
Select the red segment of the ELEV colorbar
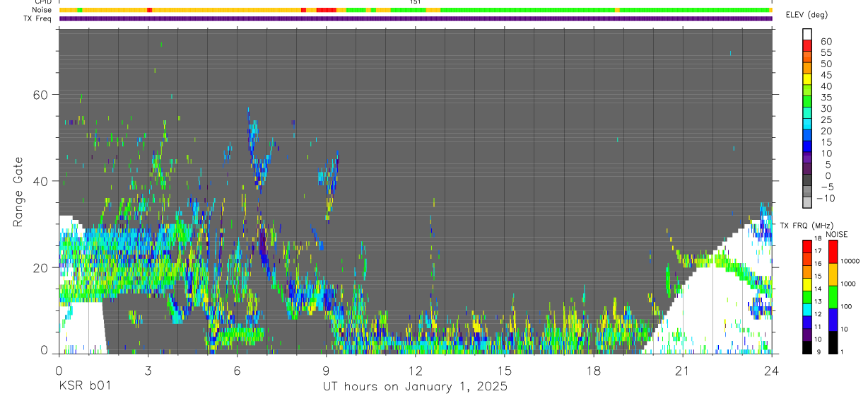(807, 46)
